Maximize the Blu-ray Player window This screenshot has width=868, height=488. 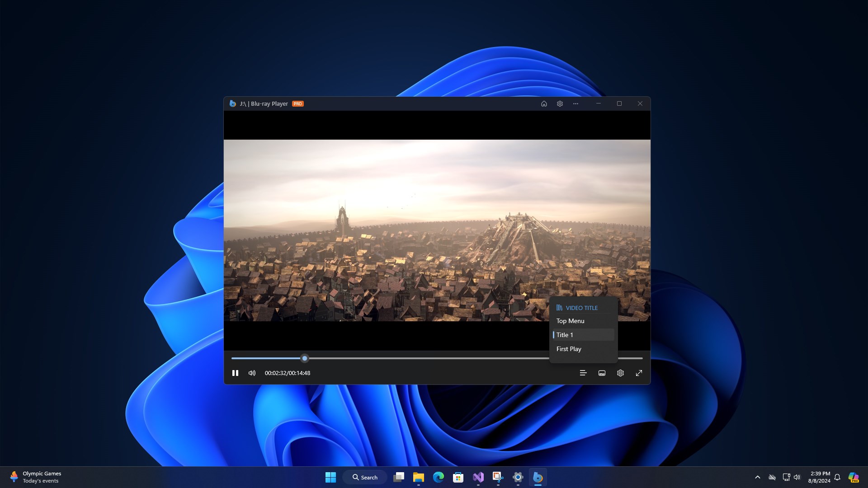point(619,103)
